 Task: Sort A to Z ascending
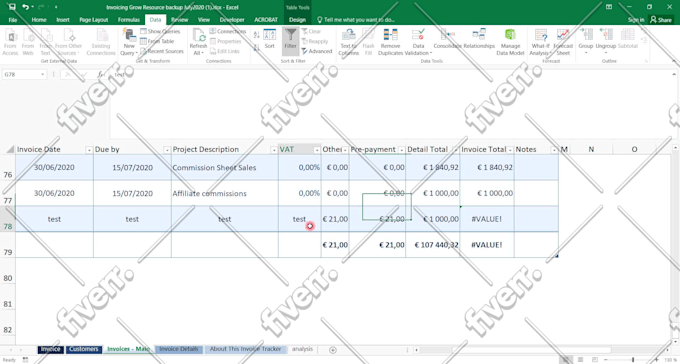coord(256,35)
